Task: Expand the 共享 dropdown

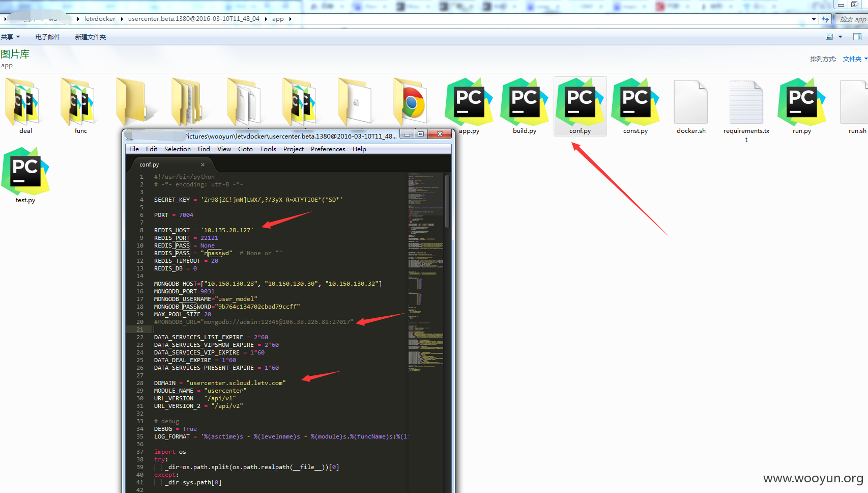Action: click(10, 37)
